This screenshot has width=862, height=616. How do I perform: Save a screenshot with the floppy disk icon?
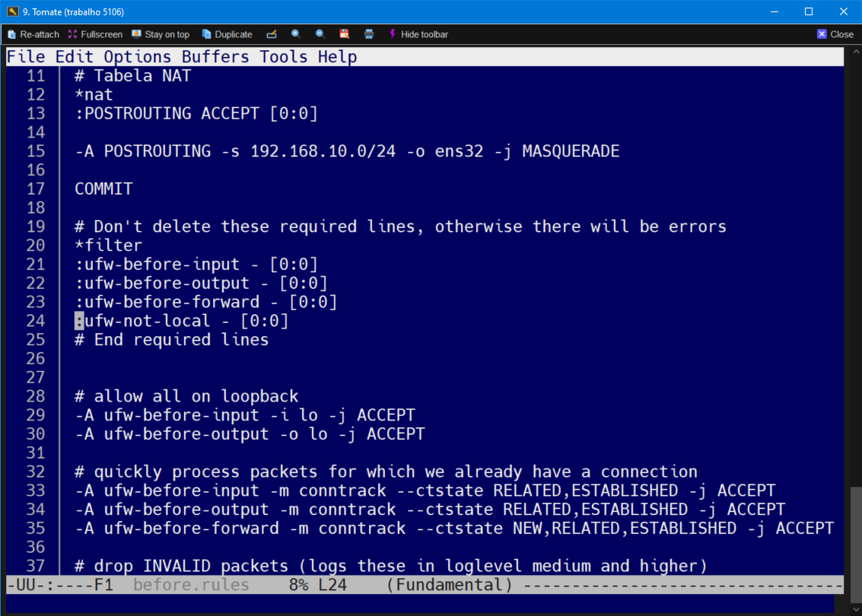click(x=344, y=33)
